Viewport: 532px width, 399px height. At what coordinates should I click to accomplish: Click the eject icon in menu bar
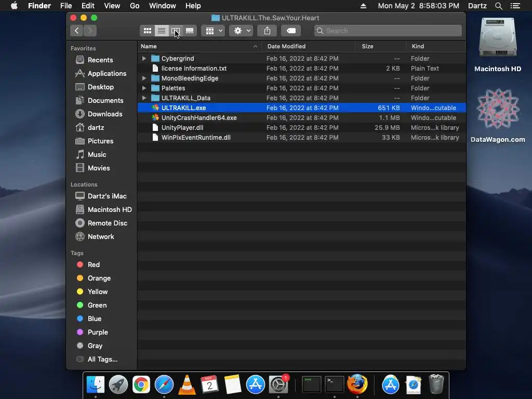coord(363,6)
